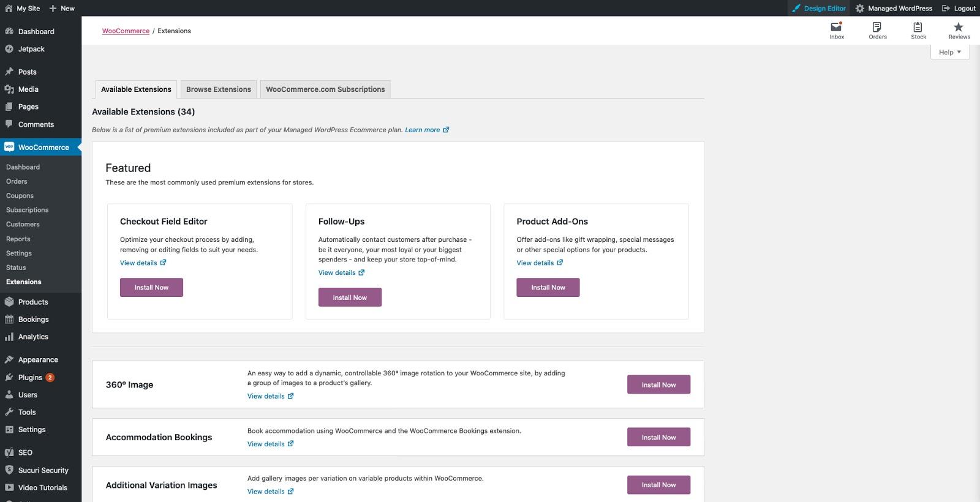Click the WooCommerce logo icon in sidebar

pyautogui.click(x=9, y=147)
